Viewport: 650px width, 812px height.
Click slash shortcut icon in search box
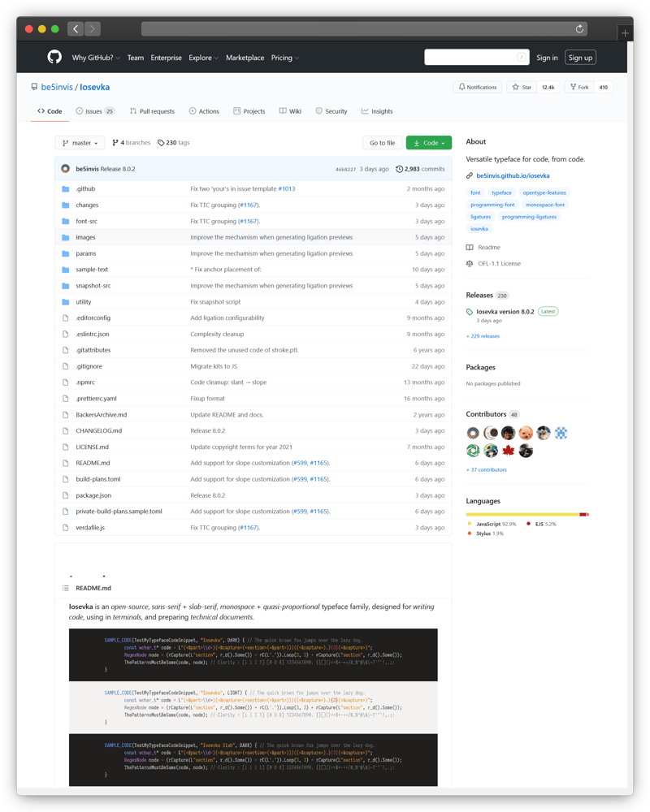522,58
